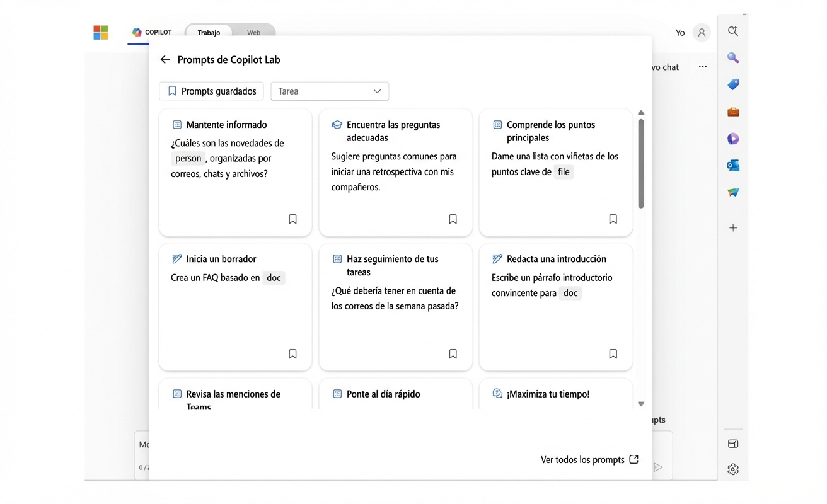Open Clipchamp from the sidebar

click(x=733, y=139)
